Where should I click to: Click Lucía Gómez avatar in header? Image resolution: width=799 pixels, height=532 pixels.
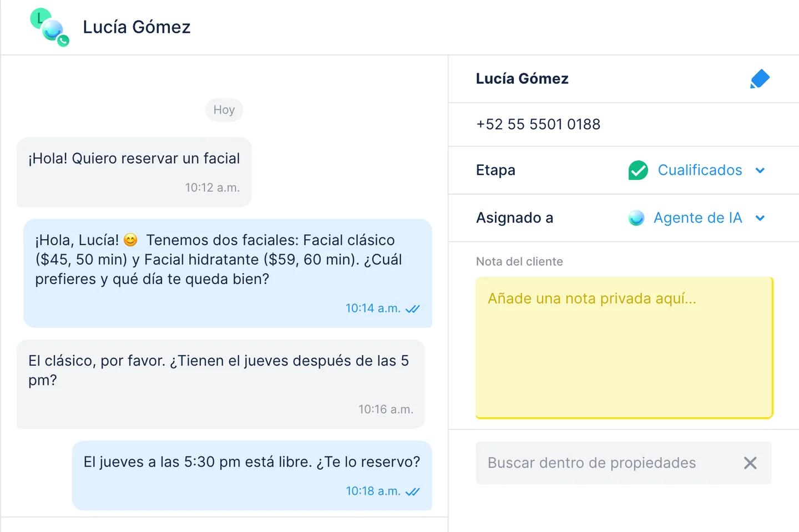pos(49,27)
